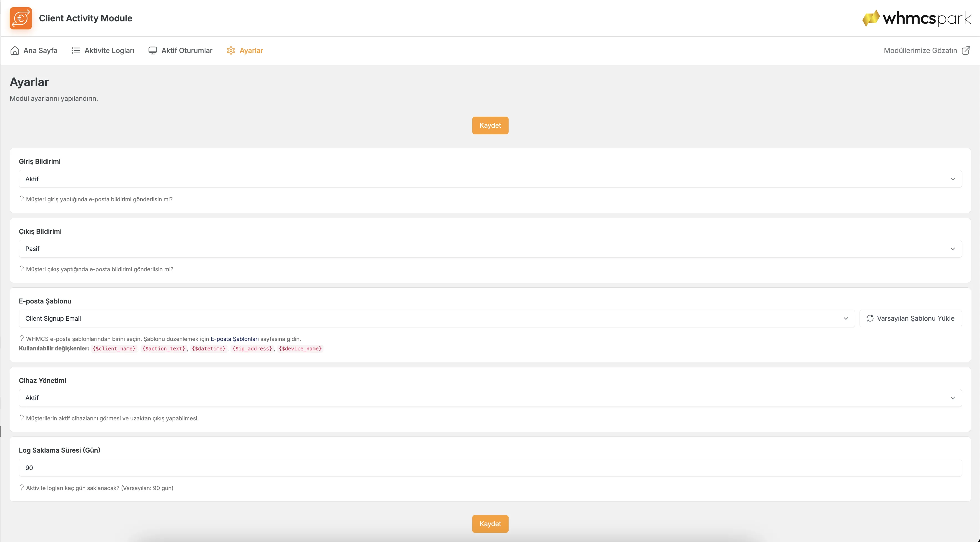
Task: Click the Modül ayarlarını yapılandırın subtitle
Action: coord(54,98)
